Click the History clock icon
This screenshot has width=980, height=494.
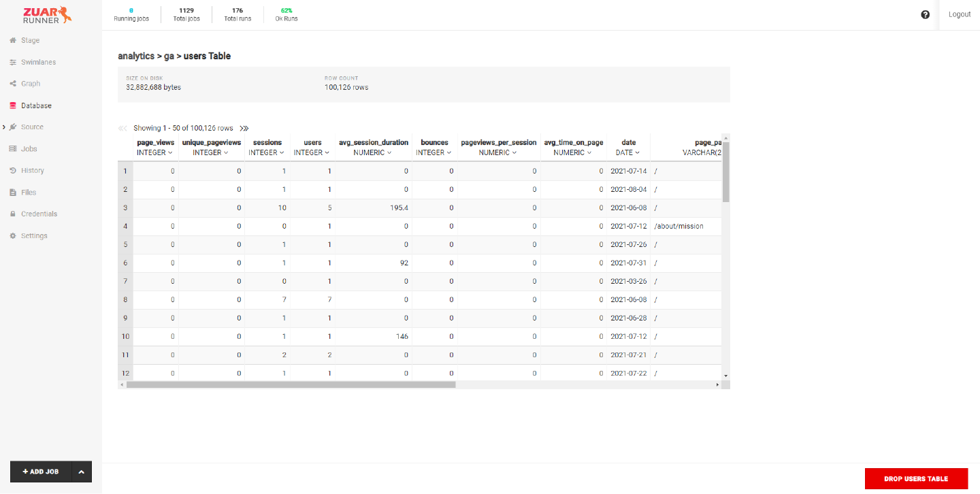coord(13,171)
